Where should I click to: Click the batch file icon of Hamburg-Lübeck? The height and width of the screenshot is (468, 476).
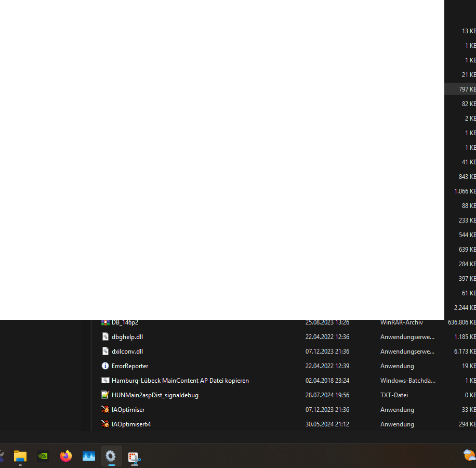click(105, 381)
